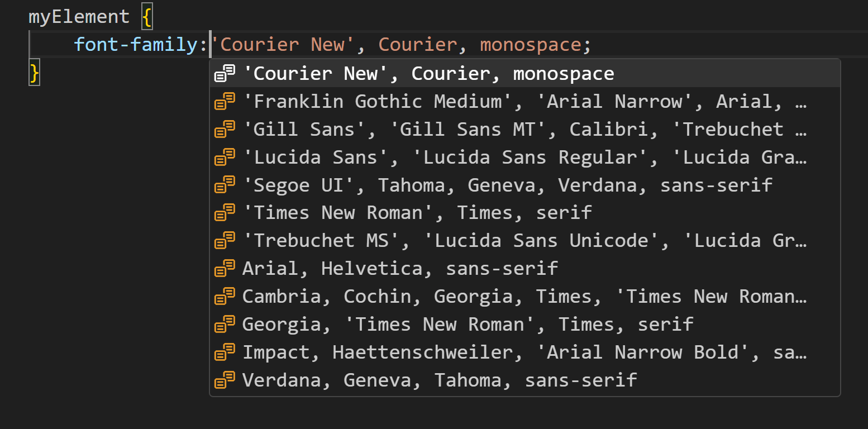Click the icon beside 'Trebuchet MS' suggestion
The height and width of the screenshot is (429, 868).
[x=225, y=241]
